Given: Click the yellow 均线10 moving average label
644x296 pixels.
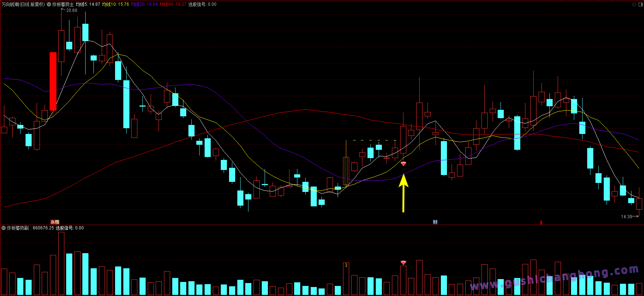Looking at the screenshot, I should [x=115, y=4].
